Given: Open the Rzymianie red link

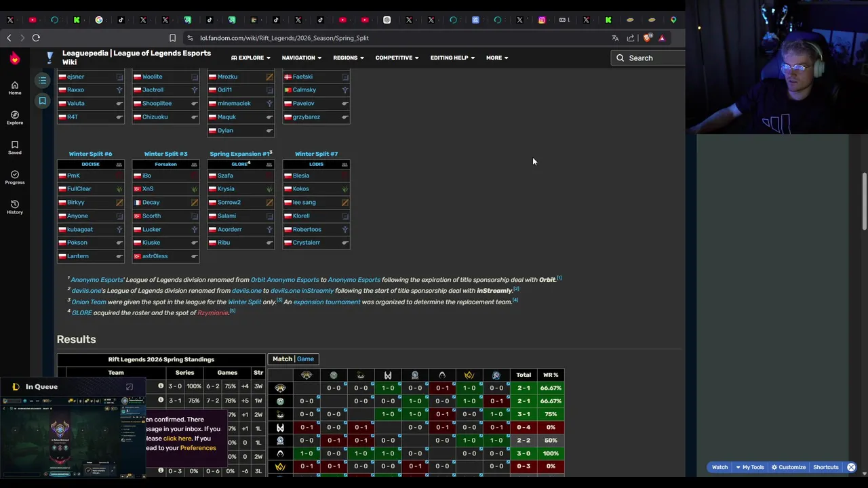Looking at the screenshot, I should [x=213, y=313].
